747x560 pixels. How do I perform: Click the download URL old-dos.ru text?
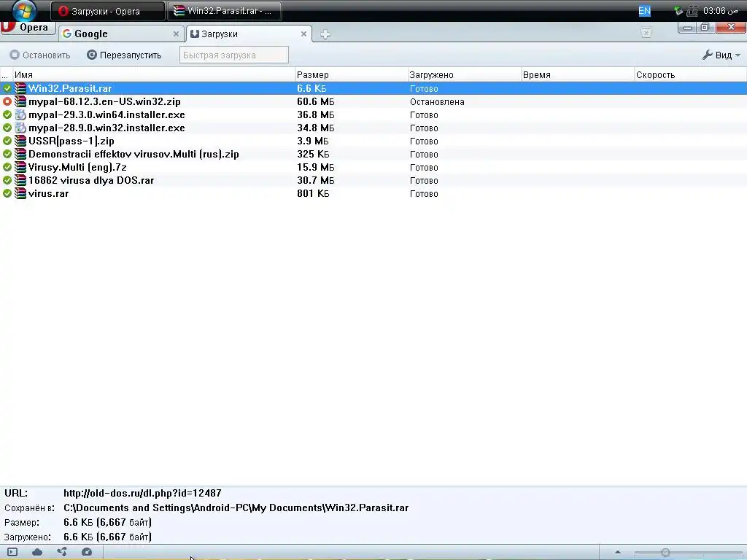pos(142,494)
